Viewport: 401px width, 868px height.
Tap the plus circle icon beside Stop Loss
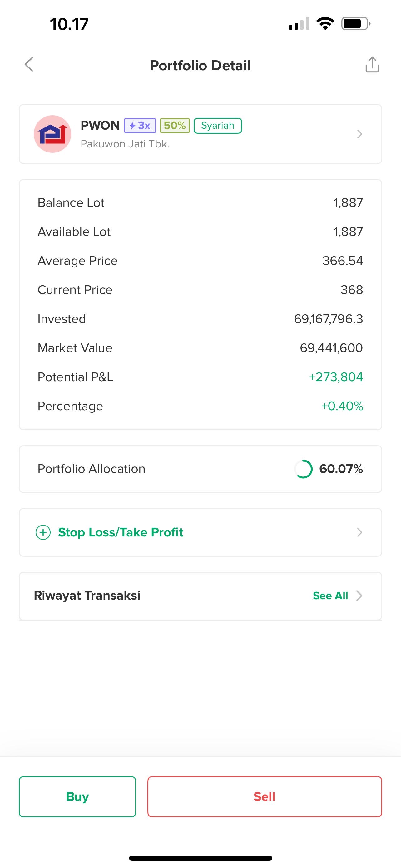pos(43,532)
